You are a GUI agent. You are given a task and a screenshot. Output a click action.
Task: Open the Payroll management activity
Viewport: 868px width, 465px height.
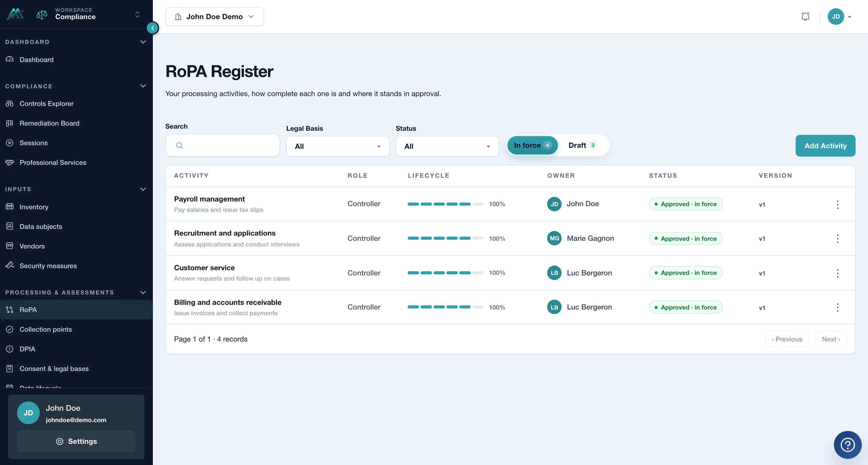tap(209, 199)
